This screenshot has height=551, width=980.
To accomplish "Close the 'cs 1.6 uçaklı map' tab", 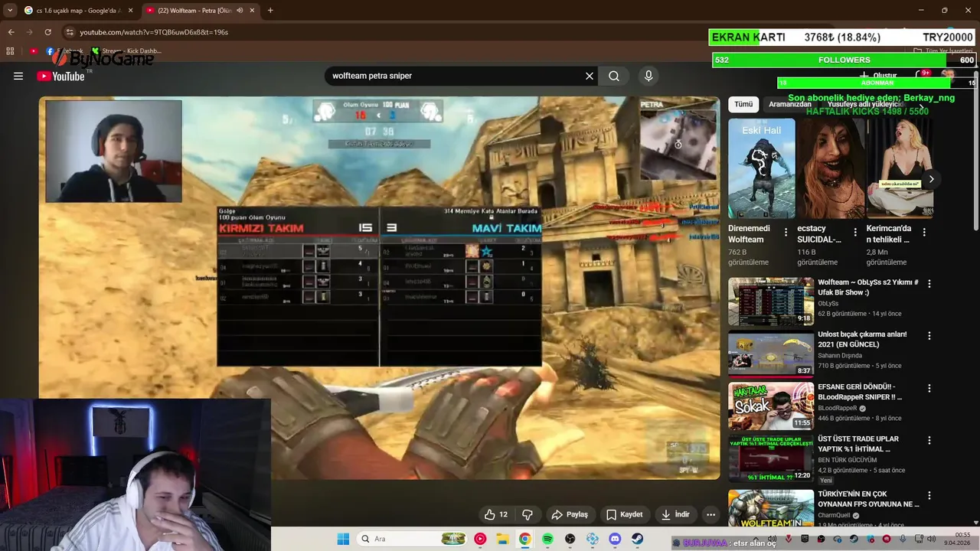I will coord(130,10).
